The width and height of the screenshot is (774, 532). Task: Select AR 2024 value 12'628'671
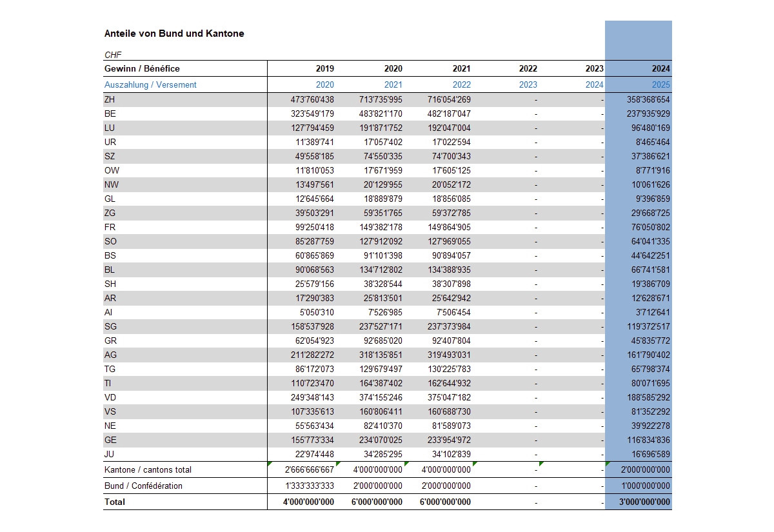click(651, 299)
